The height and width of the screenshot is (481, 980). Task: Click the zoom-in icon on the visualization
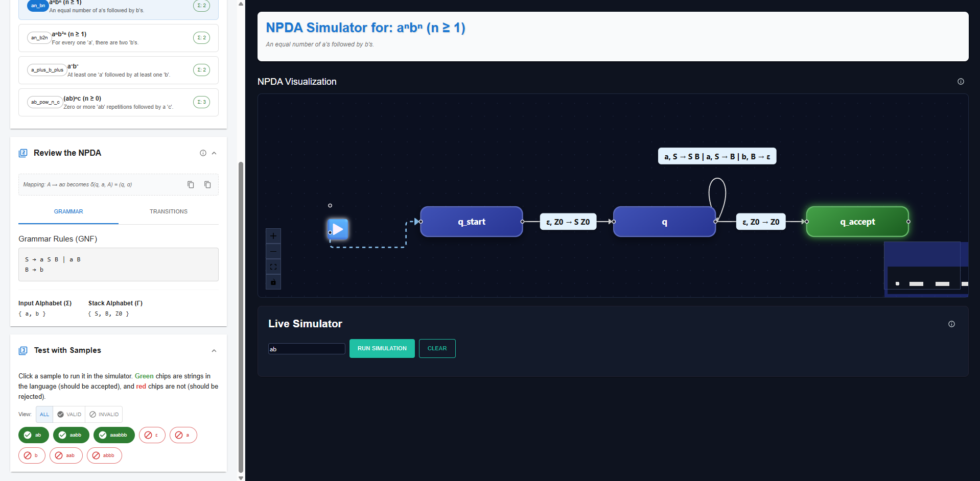[x=273, y=235]
